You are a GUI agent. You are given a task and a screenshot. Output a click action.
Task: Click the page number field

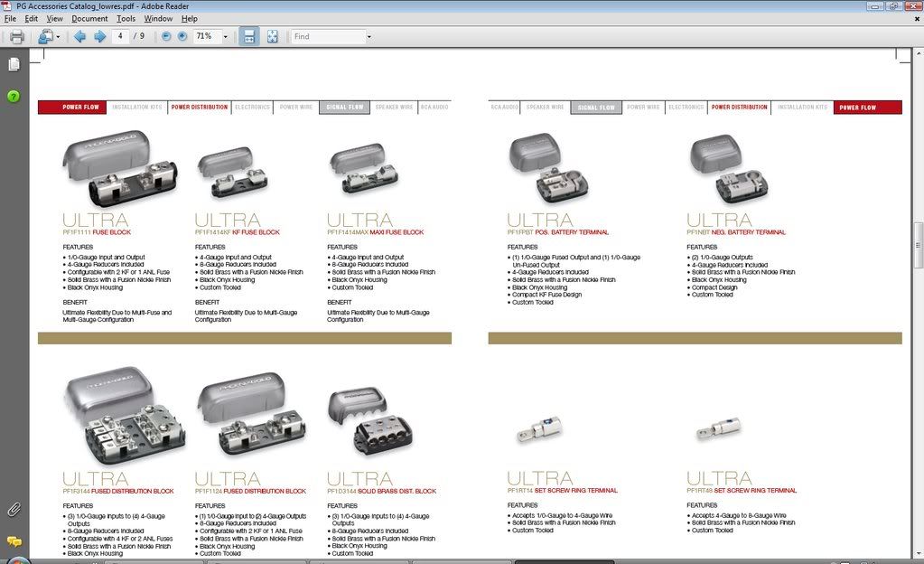[120, 36]
